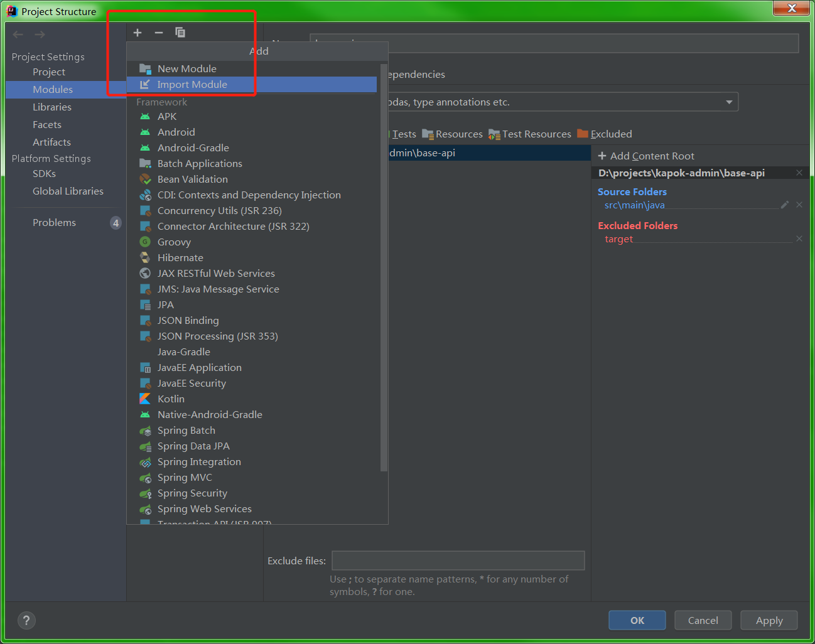Select the APK framework

[253, 117]
